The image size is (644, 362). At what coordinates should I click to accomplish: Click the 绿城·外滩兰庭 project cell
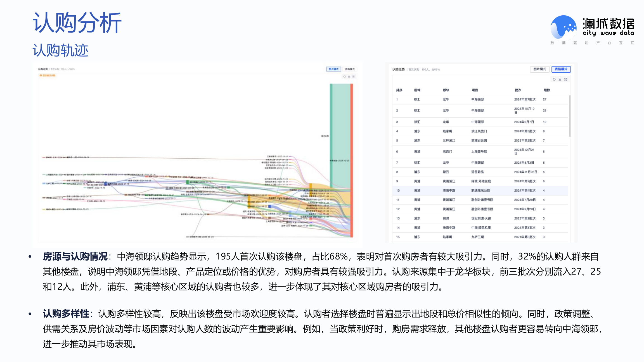coord(481,181)
